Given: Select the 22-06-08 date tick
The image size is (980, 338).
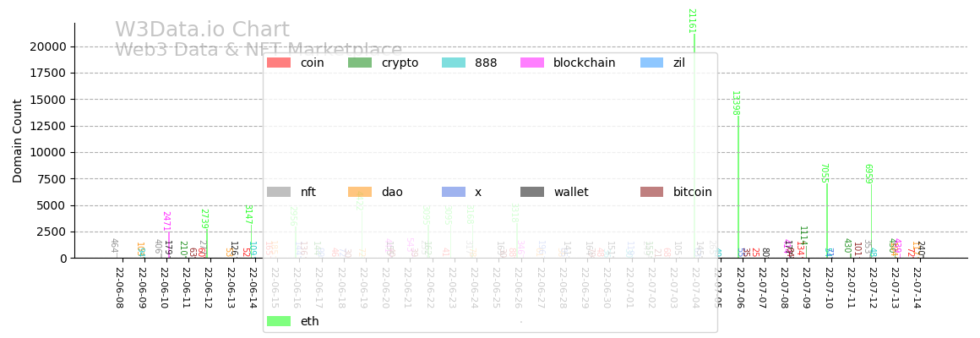Looking at the screenshot, I should point(119,288).
